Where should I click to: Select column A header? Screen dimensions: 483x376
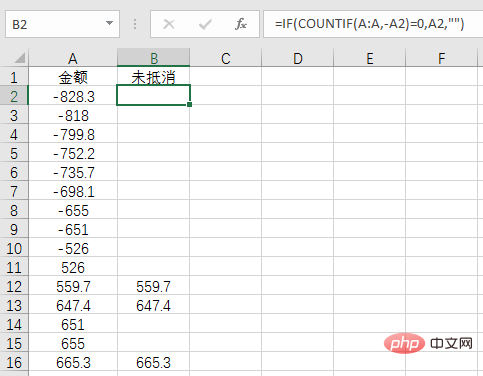click(73, 58)
